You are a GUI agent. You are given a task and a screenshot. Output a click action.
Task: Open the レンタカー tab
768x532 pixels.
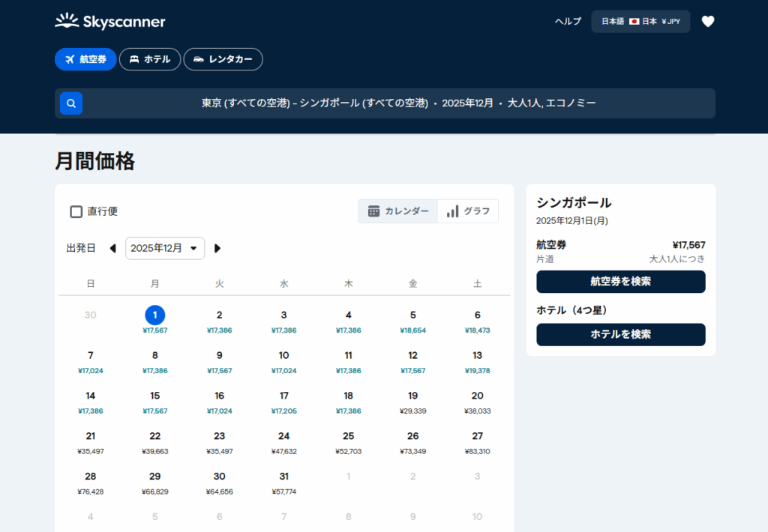tap(223, 59)
